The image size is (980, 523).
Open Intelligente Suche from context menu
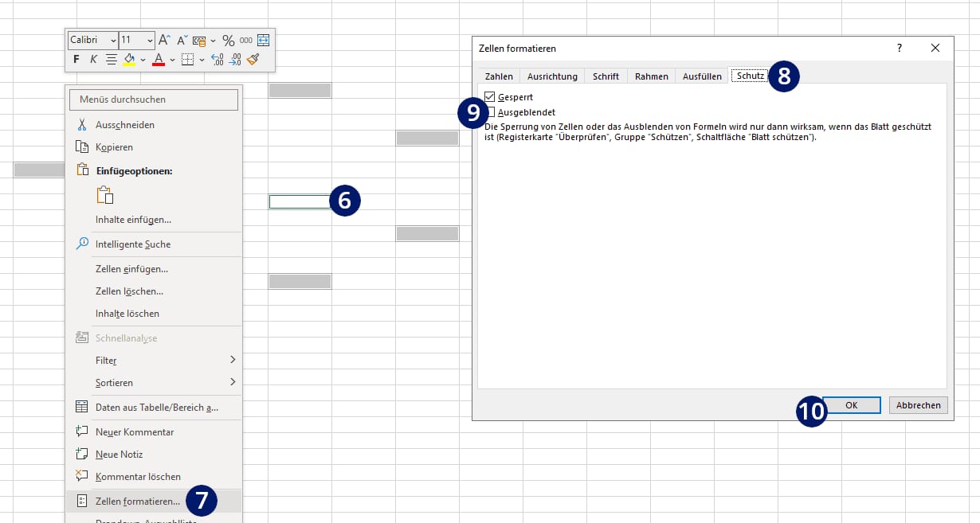[x=154, y=244]
